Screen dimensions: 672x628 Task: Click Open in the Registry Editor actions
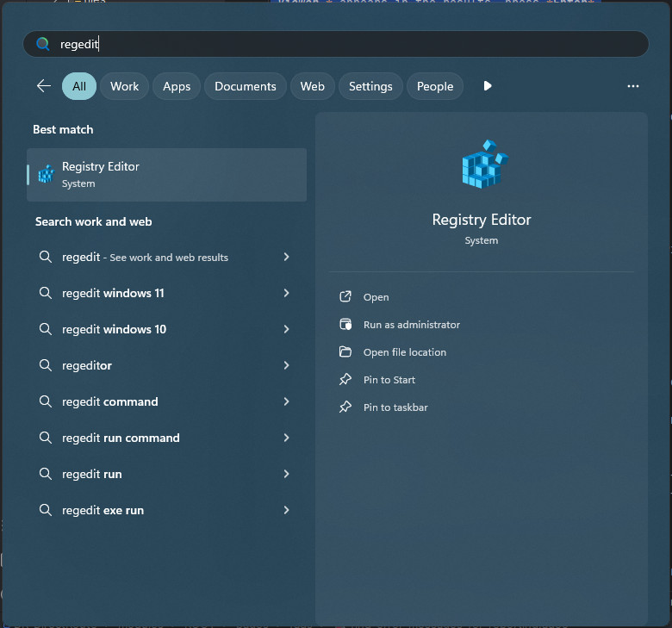point(376,297)
